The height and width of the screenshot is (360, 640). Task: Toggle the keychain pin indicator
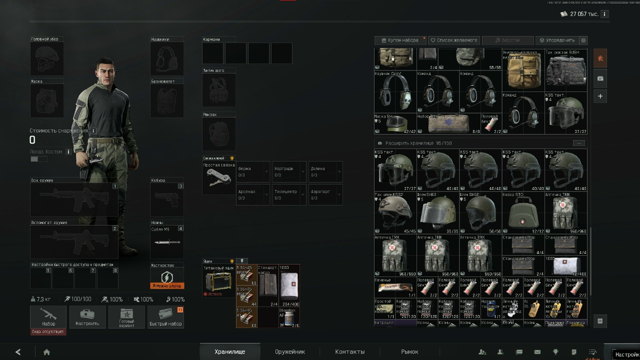(232, 158)
